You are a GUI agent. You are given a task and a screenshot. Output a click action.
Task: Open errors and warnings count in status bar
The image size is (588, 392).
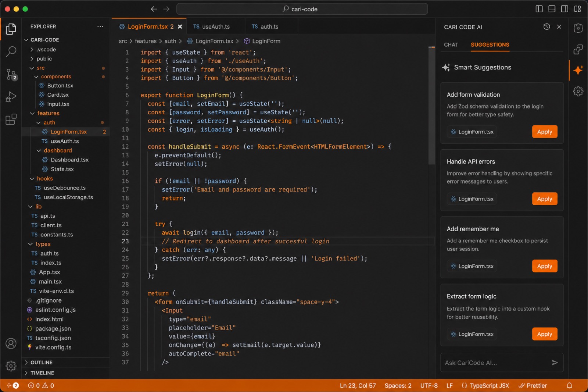(x=41, y=385)
